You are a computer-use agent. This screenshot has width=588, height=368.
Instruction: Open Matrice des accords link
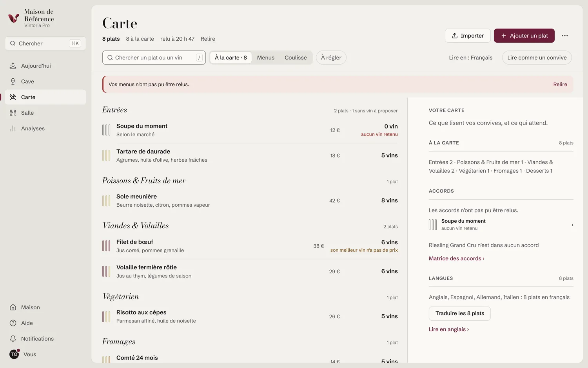(457, 258)
